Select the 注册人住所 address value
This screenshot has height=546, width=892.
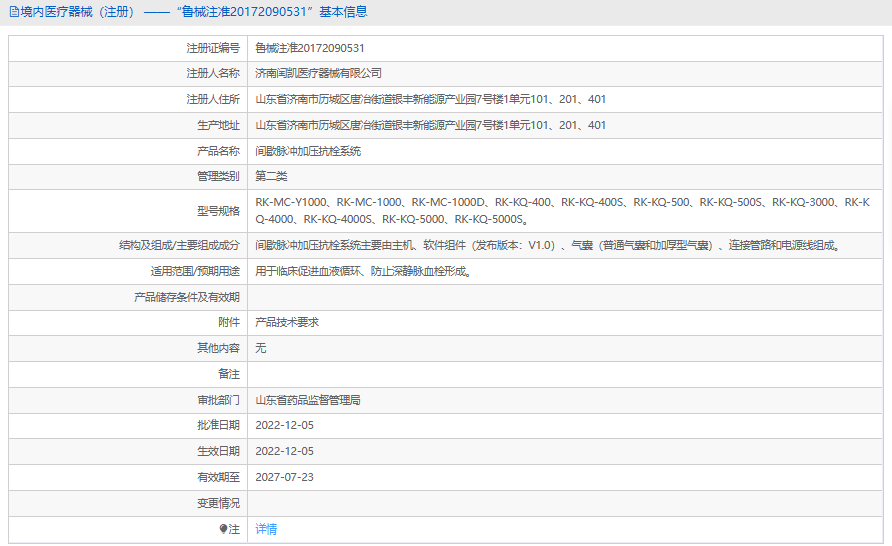point(430,100)
